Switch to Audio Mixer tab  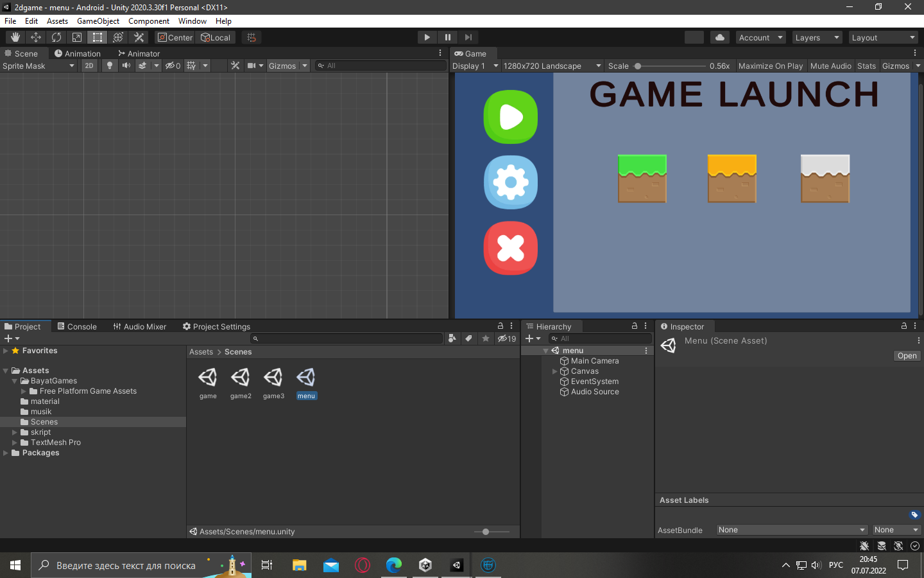[140, 326]
